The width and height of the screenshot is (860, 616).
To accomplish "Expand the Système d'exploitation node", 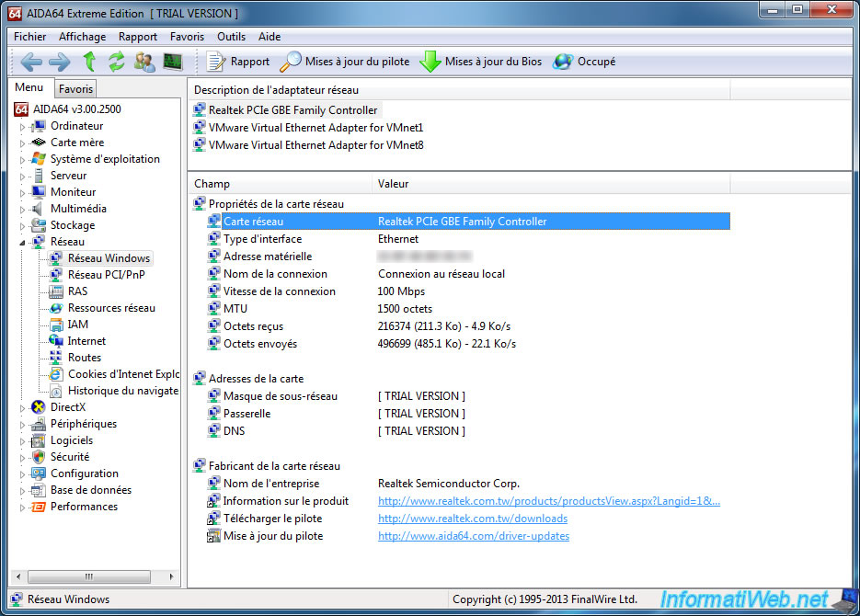I will pos(22,159).
